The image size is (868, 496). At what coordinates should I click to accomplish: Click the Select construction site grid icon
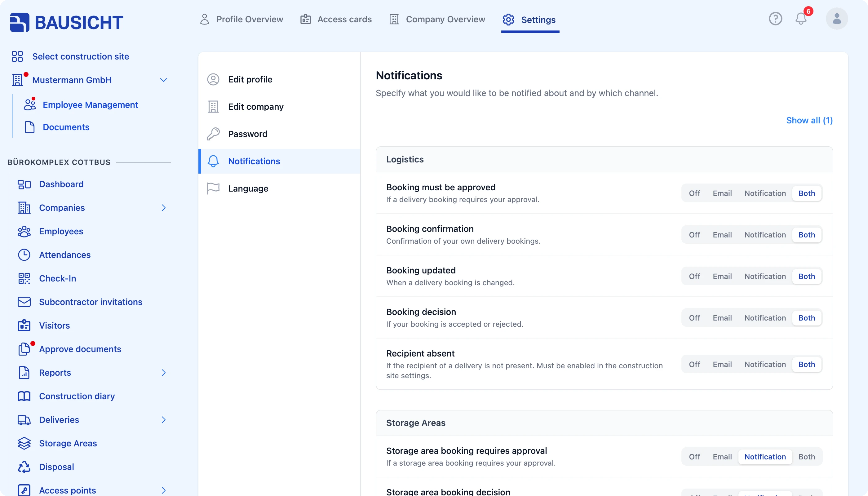(x=17, y=56)
